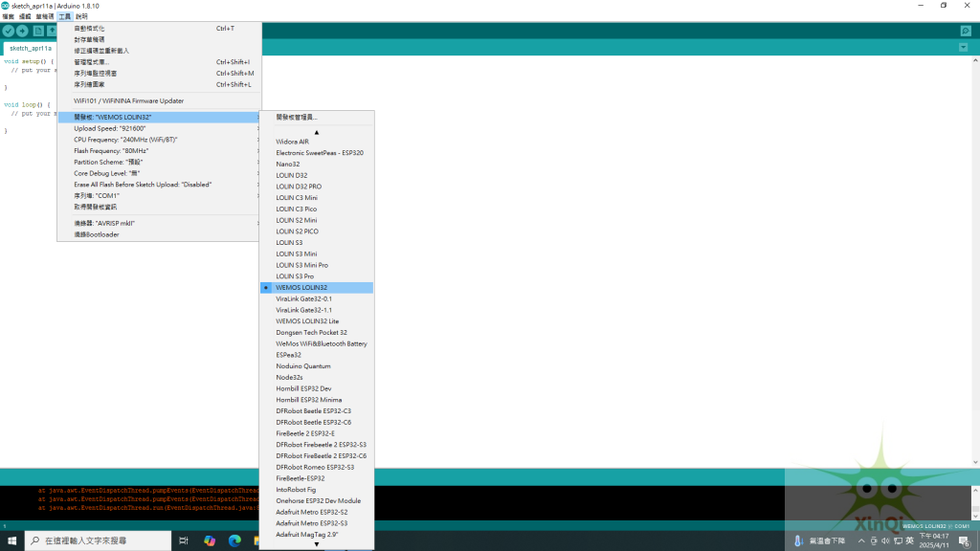
Task: Expand the 燒錄器 "AVRISP mkII" submenu
Action: point(159,223)
